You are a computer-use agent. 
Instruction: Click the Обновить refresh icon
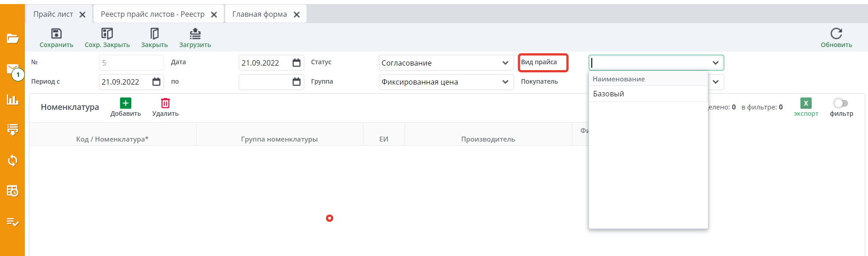pos(836,33)
